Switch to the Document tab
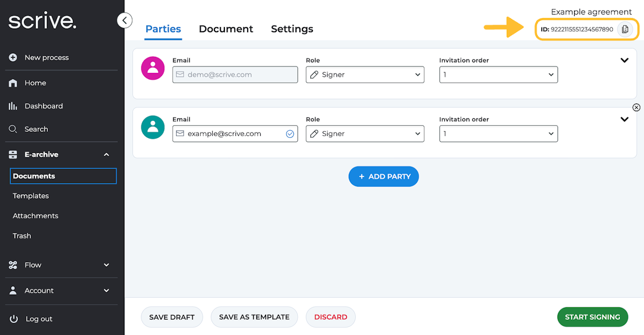This screenshot has height=335, width=644. coord(226,29)
